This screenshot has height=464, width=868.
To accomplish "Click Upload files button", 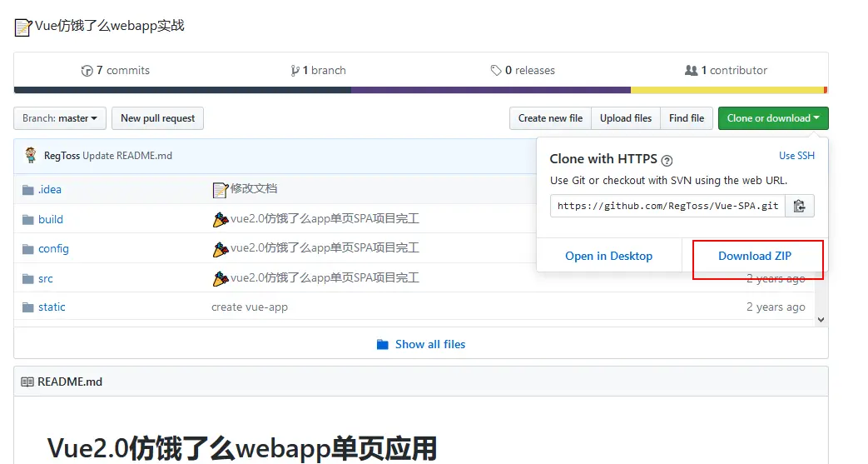I will 626,118.
